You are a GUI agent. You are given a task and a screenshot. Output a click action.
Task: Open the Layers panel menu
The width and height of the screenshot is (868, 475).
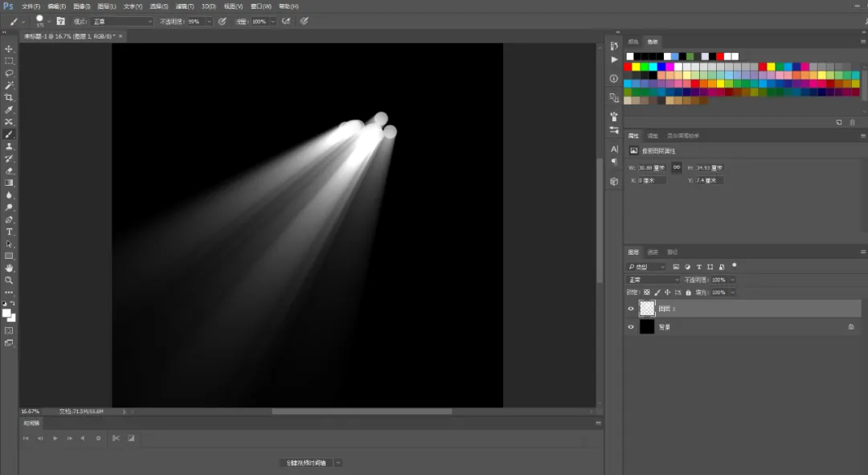863,252
